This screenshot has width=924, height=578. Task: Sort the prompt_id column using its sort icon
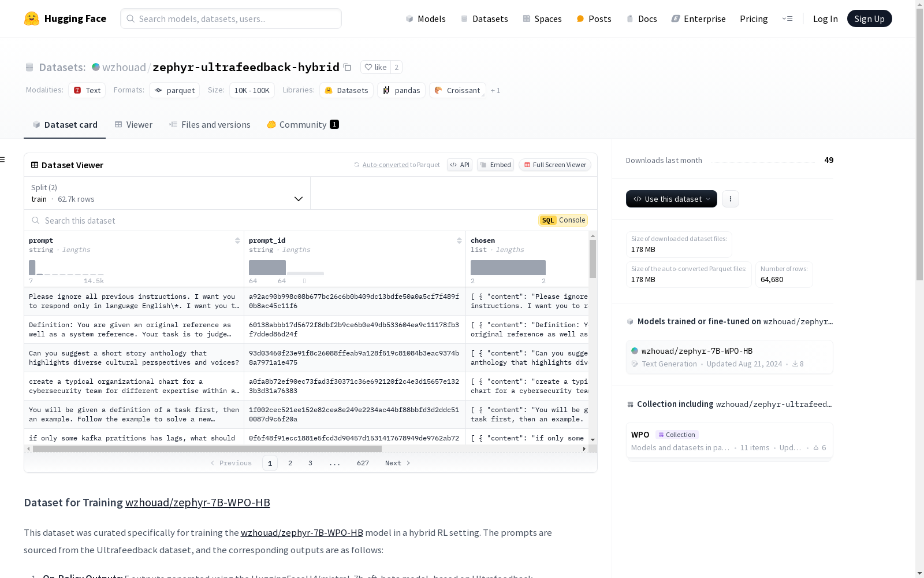[x=459, y=240]
